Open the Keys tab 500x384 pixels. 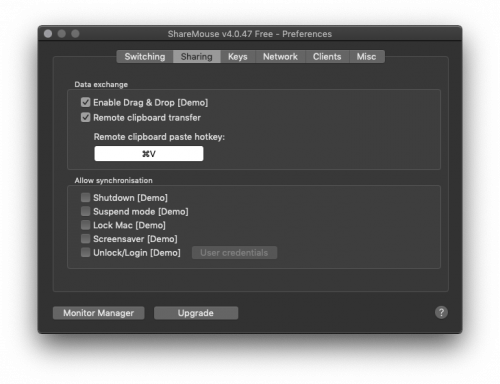pyautogui.click(x=238, y=57)
